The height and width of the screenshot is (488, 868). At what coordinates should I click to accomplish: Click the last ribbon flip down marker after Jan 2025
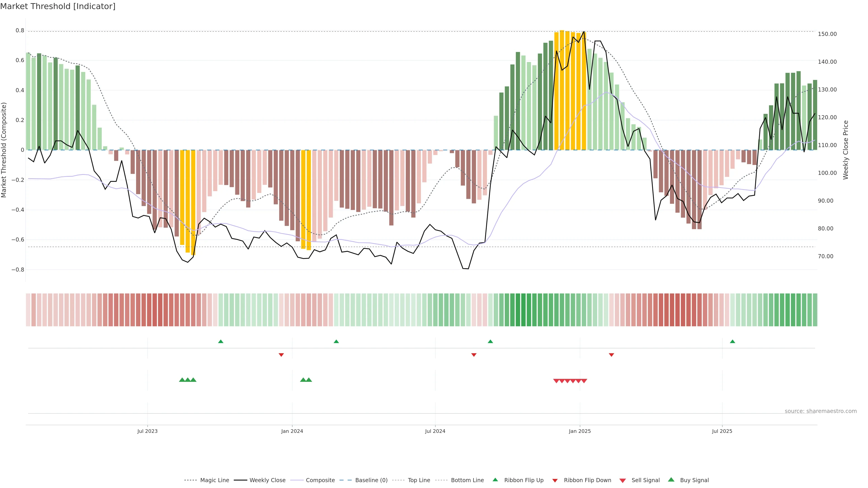tap(611, 355)
